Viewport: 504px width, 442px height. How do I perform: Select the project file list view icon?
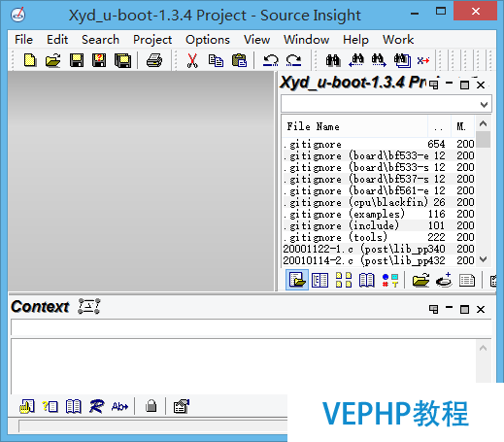(x=297, y=280)
